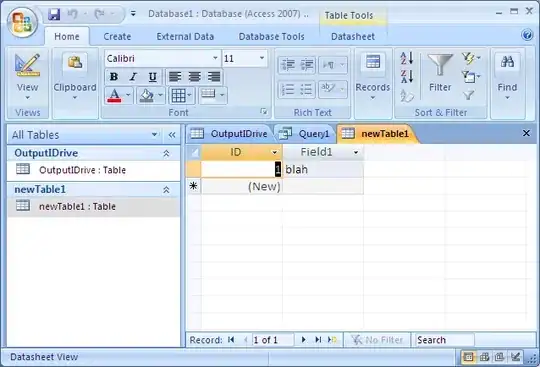Open the Database Tools ribbon tab

pyautogui.click(x=271, y=36)
